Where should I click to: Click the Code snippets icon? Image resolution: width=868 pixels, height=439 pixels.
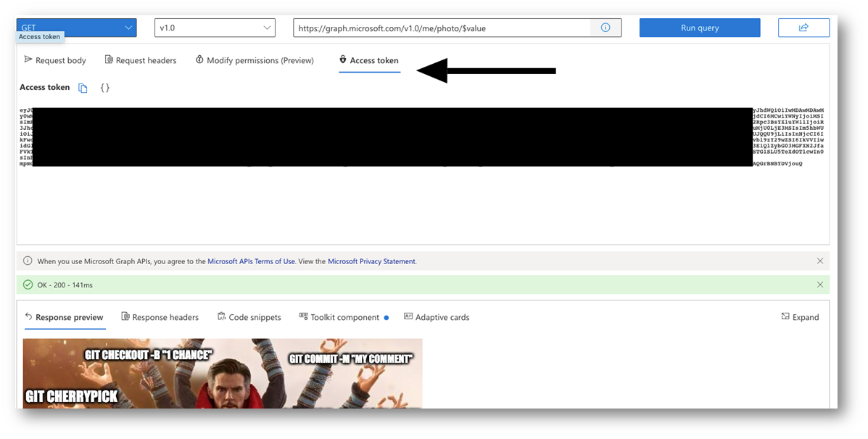222,316
